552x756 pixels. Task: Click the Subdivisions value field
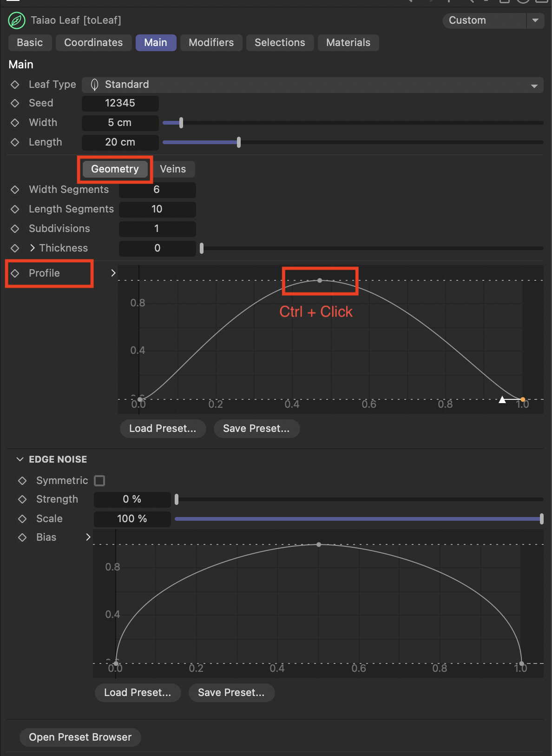click(x=157, y=229)
